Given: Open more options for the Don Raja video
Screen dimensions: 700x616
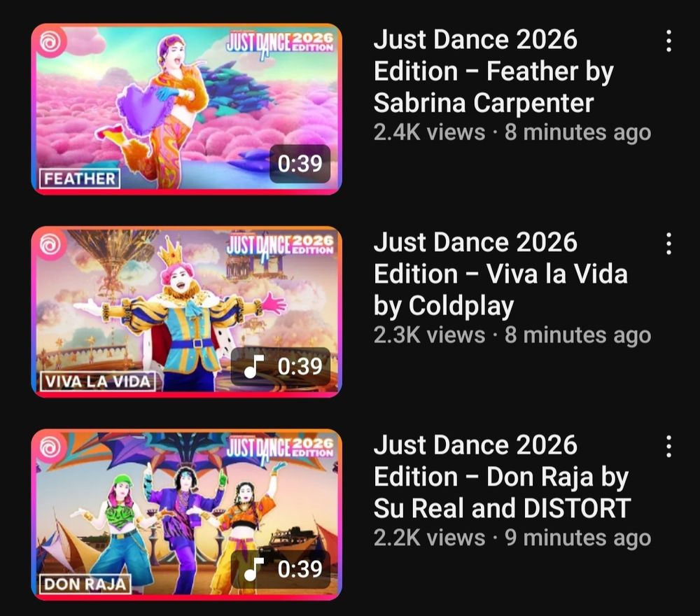Looking at the screenshot, I should tap(668, 447).
